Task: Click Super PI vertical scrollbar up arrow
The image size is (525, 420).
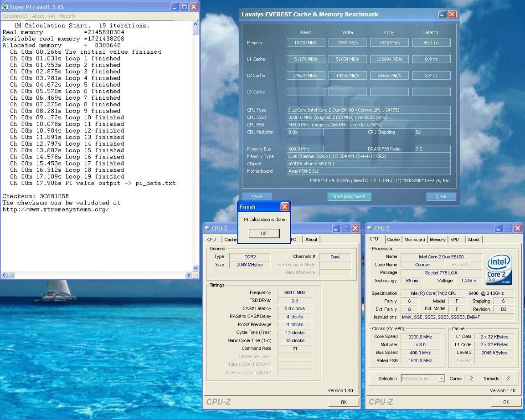Action: [196, 25]
